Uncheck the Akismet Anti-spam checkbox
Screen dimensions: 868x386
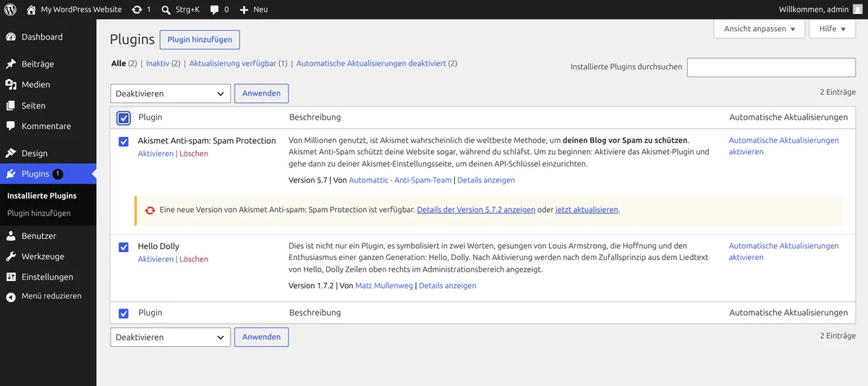click(x=124, y=142)
